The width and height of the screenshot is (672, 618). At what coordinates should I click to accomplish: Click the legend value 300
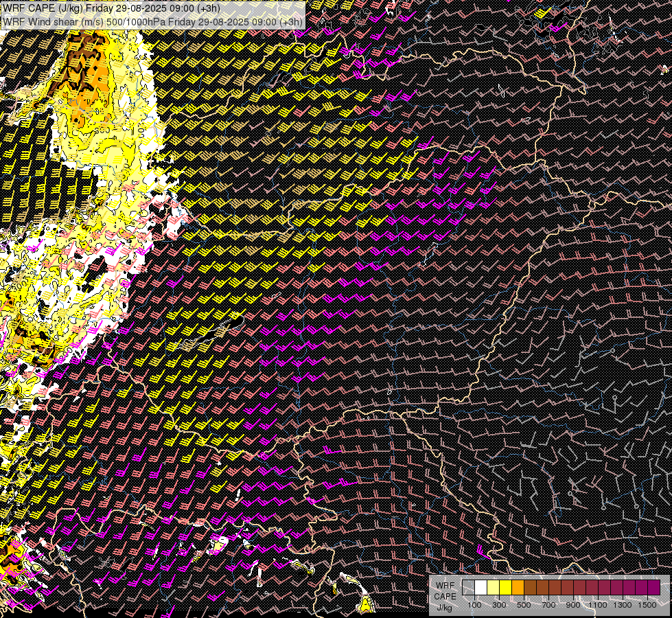pos(499,605)
